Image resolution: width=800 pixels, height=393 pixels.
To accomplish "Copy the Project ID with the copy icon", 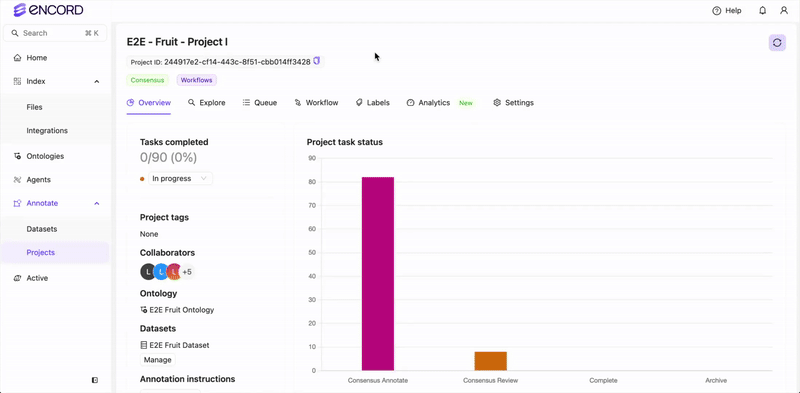I will click(316, 62).
